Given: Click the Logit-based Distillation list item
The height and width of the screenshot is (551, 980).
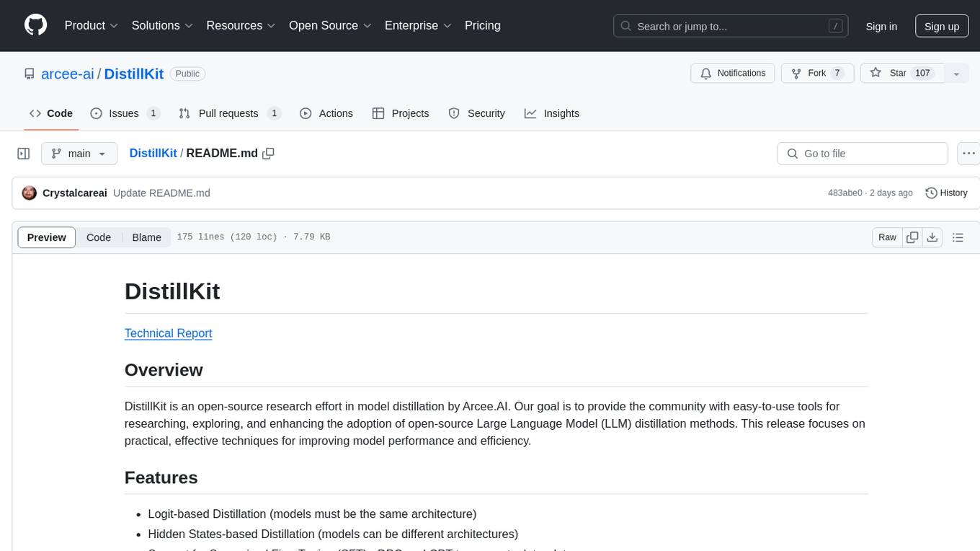Looking at the screenshot, I should [x=312, y=513].
